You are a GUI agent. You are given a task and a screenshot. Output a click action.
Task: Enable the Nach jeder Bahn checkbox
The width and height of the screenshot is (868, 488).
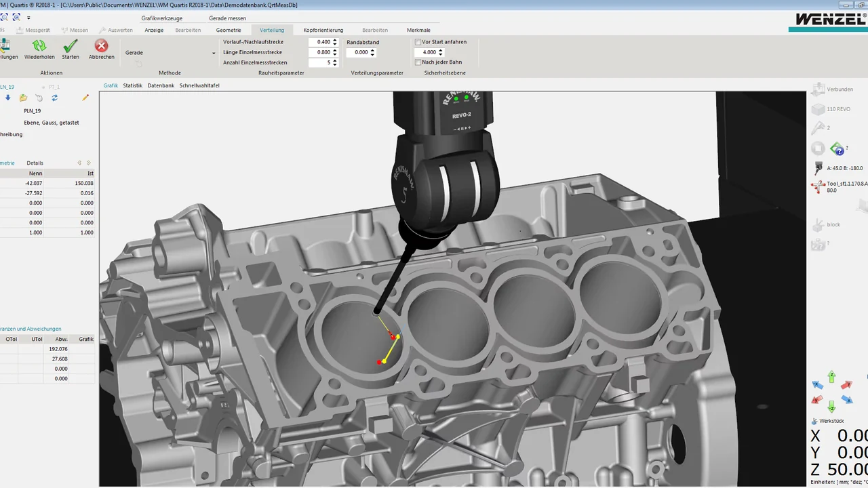coord(418,62)
